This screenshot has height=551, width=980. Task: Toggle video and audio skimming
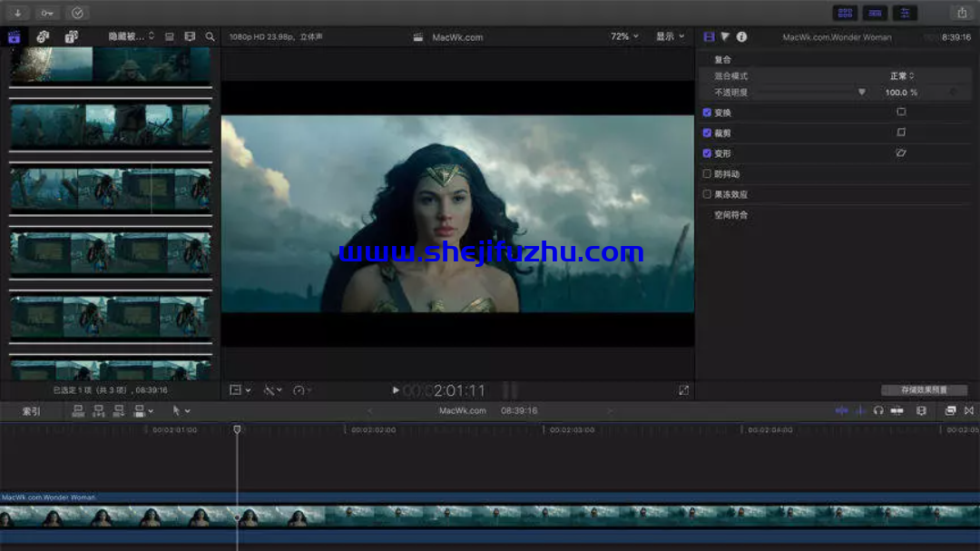pos(841,411)
